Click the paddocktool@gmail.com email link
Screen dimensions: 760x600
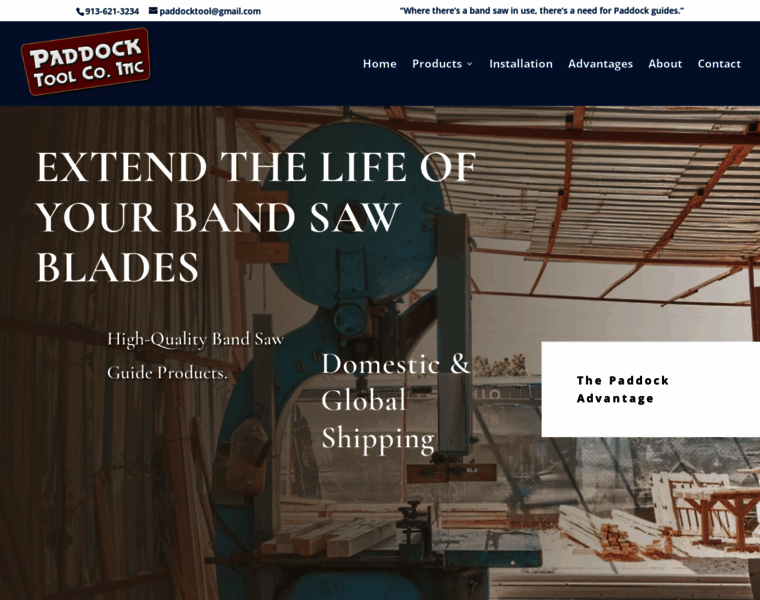210,11
